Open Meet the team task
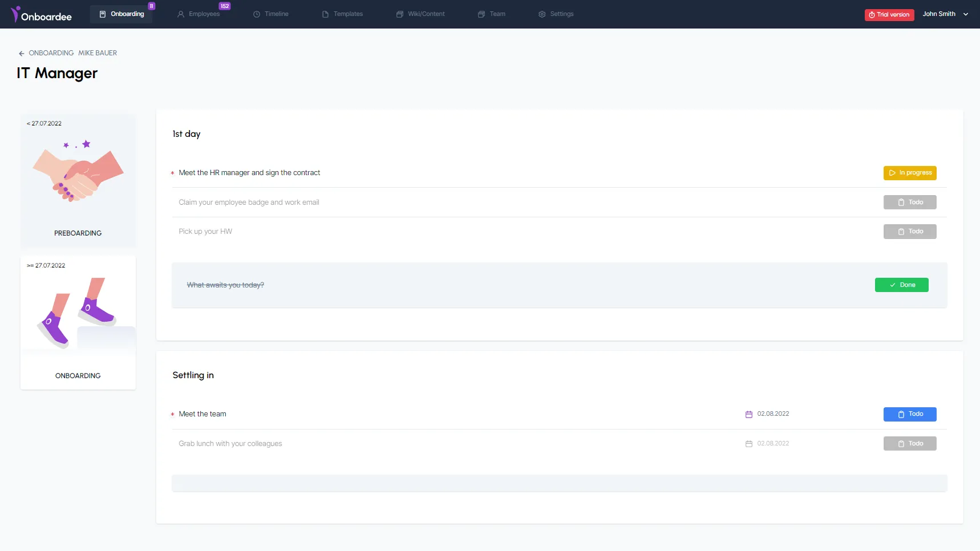This screenshot has height=551, width=980. pos(203,414)
